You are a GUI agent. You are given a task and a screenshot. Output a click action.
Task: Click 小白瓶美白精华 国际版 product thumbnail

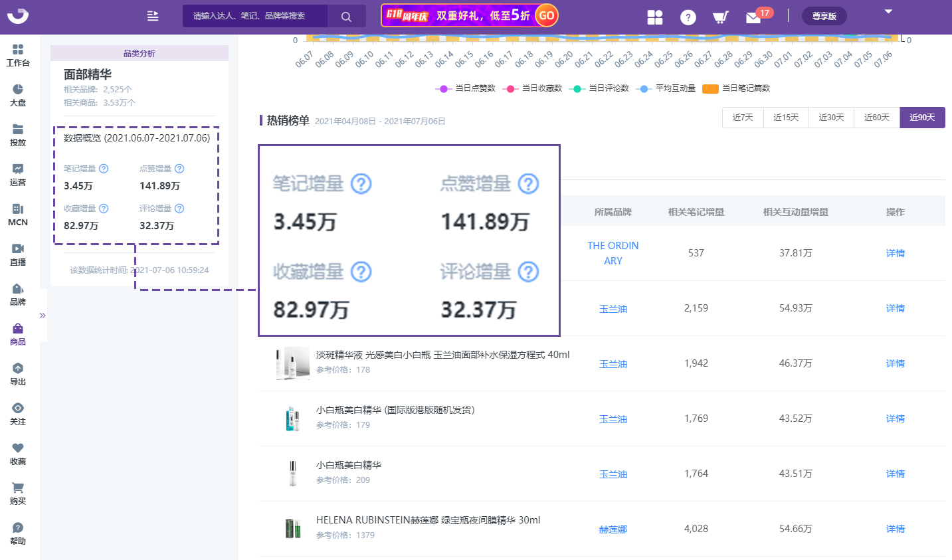pyautogui.click(x=292, y=419)
